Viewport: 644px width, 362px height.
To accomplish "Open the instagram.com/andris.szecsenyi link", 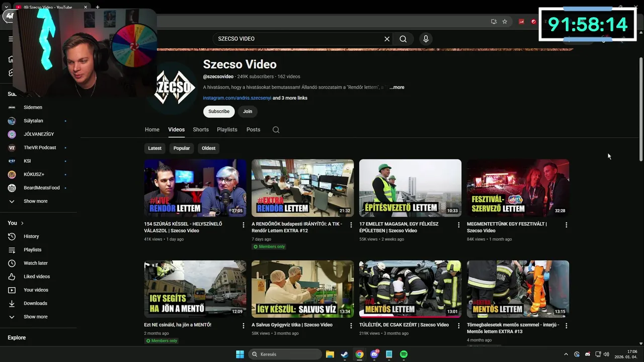I will pyautogui.click(x=237, y=98).
